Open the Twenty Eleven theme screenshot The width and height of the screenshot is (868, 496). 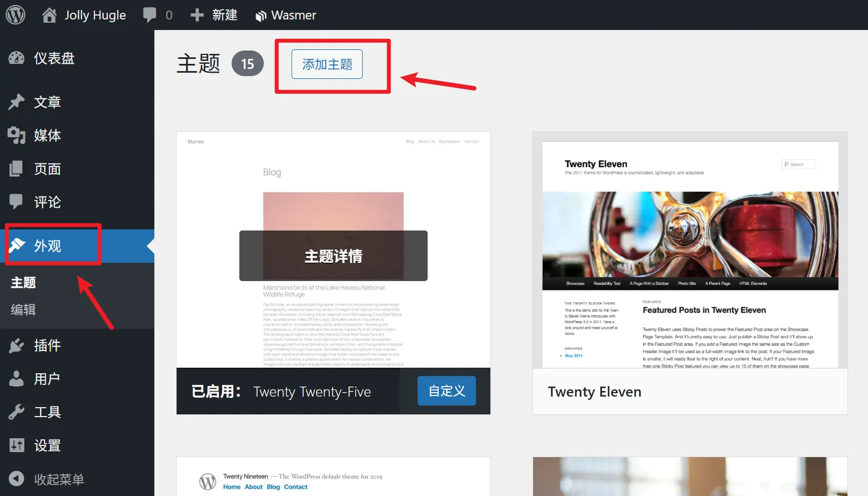(690, 250)
